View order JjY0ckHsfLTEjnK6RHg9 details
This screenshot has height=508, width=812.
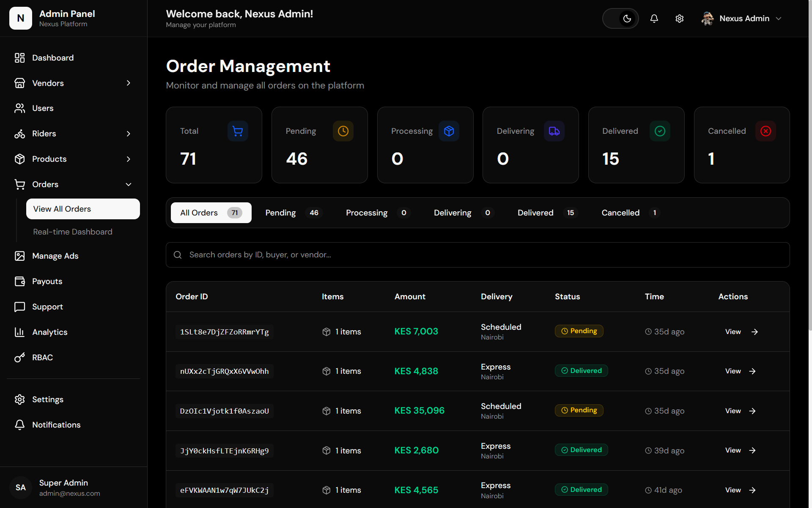[x=740, y=450]
